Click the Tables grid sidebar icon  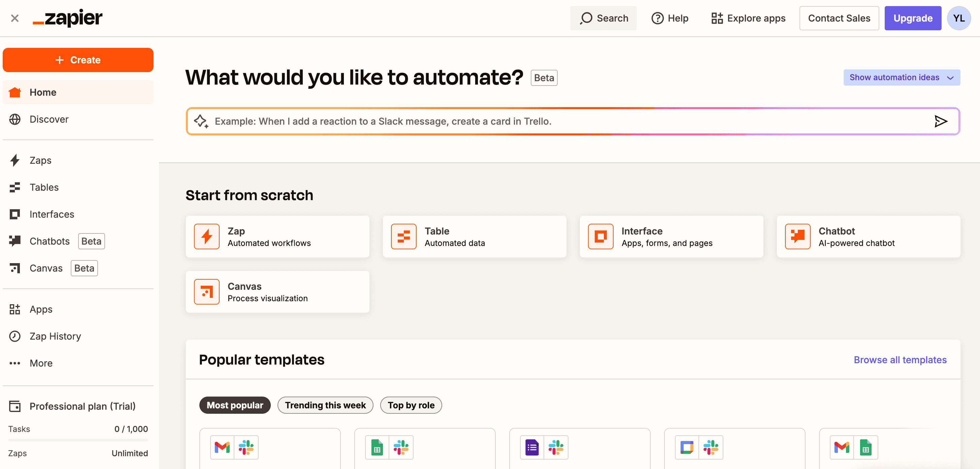[x=15, y=187]
